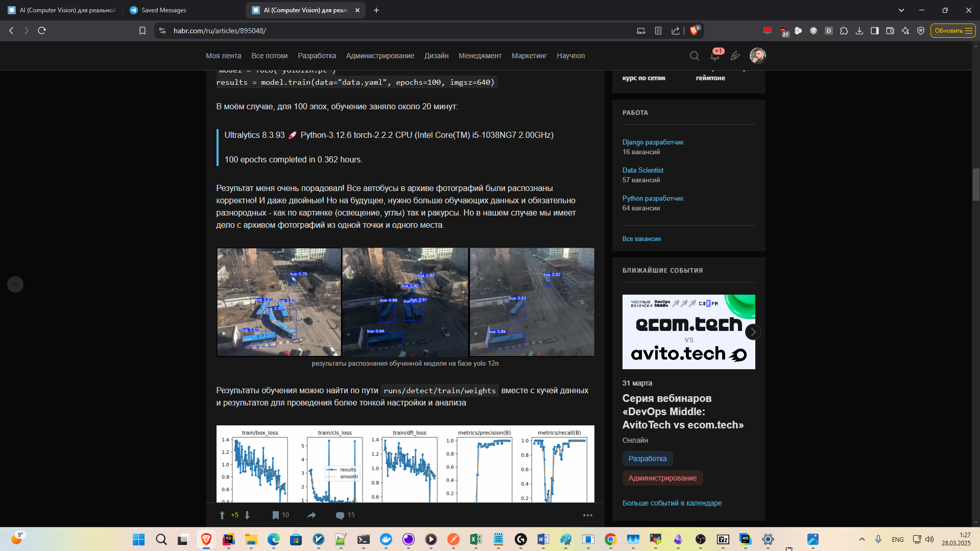Click the Brave Shields lion icon
This screenshot has width=980, height=551.
pyautogui.click(x=694, y=31)
